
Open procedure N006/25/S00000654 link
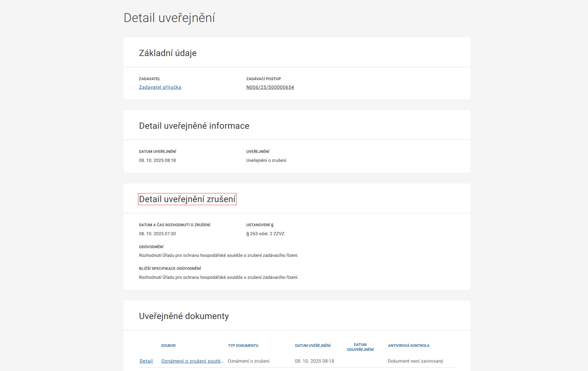pyautogui.click(x=270, y=87)
